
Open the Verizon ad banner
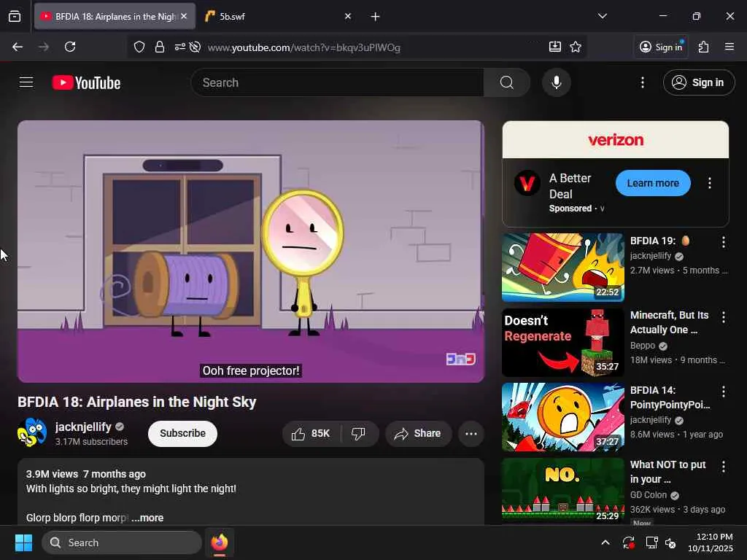click(616, 139)
